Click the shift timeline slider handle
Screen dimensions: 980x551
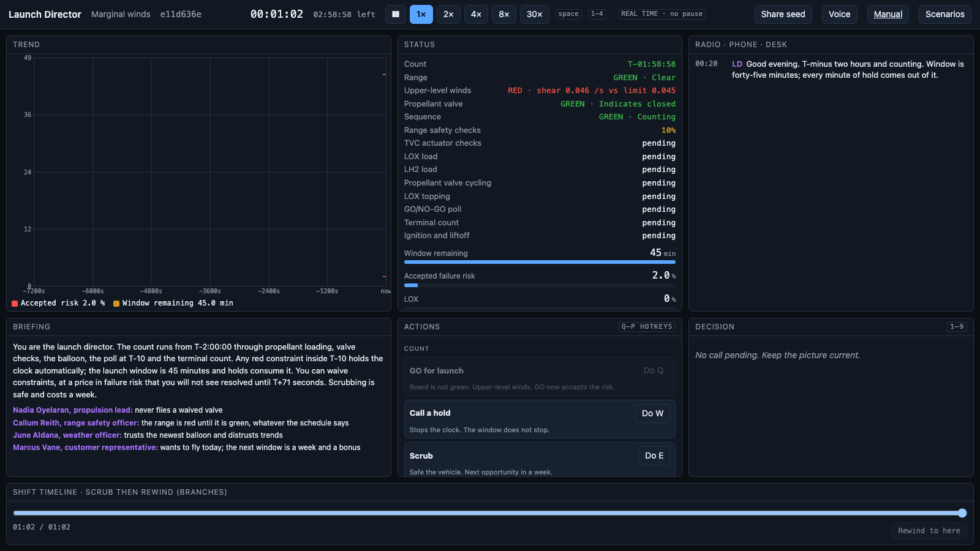[962, 513]
